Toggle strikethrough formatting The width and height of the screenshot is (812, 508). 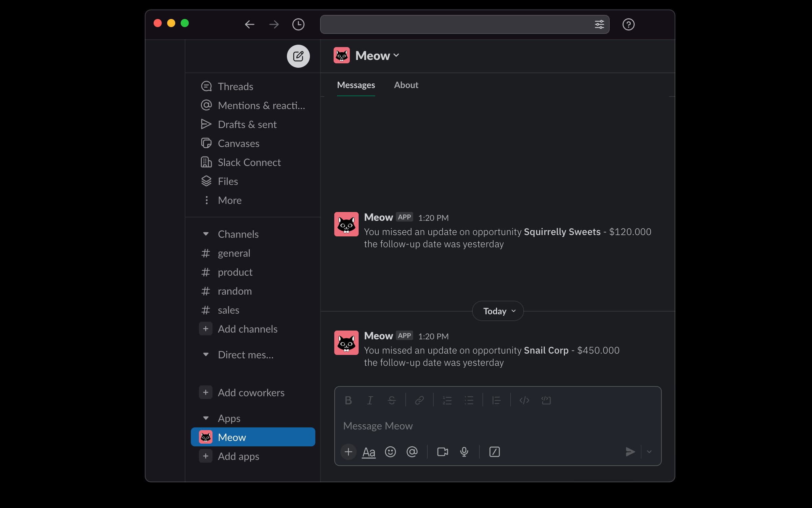[391, 400]
